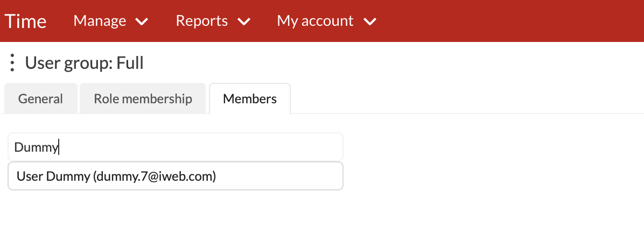Switch to the Role membership tab
Viewport: 644px width, 241px height.
pos(143,98)
